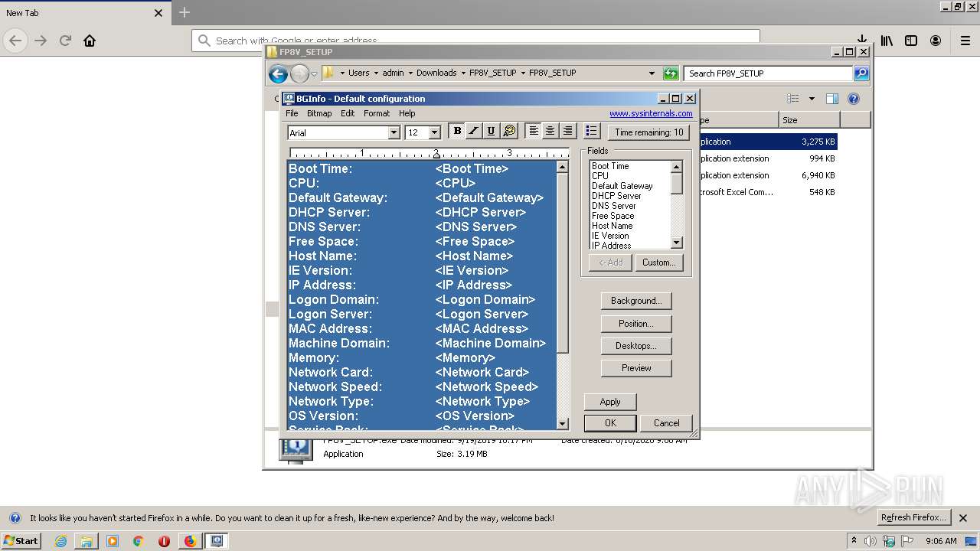Go to Firefox home page

(90, 41)
